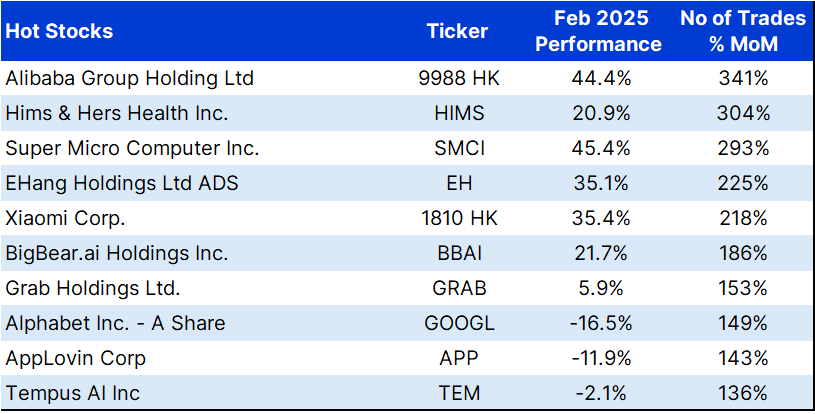Click the -16.5% performance value
Viewport: 815px width, 414px height.
coord(598,324)
